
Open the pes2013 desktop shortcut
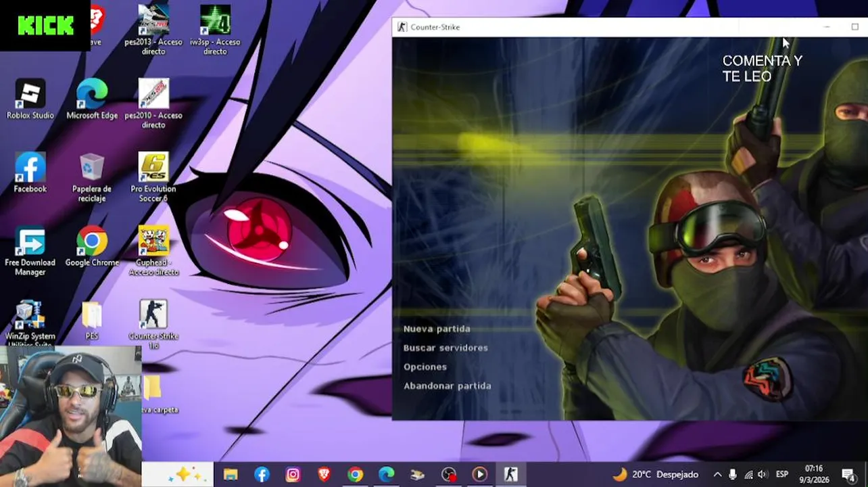click(x=153, y=30)
